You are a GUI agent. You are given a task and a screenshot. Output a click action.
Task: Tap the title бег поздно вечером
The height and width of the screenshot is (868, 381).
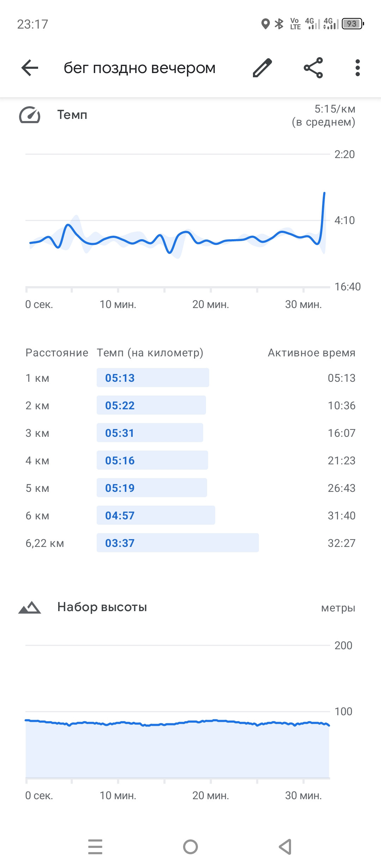coord(140,68)
